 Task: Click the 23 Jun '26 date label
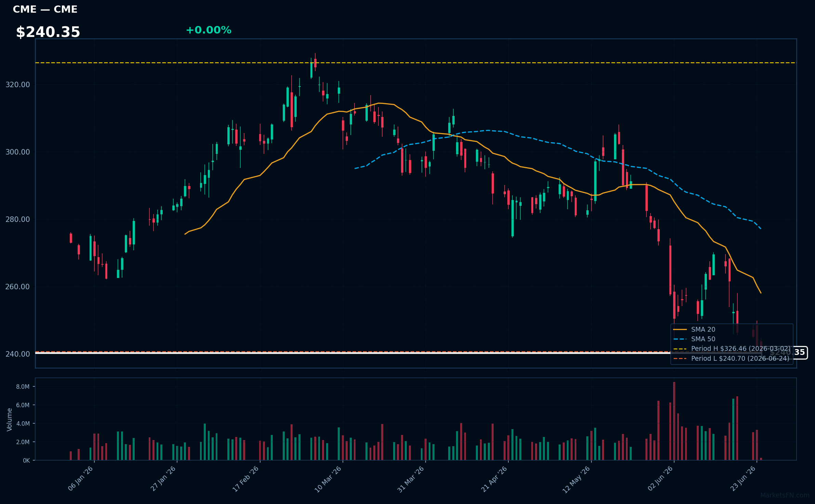click(743, 479)
